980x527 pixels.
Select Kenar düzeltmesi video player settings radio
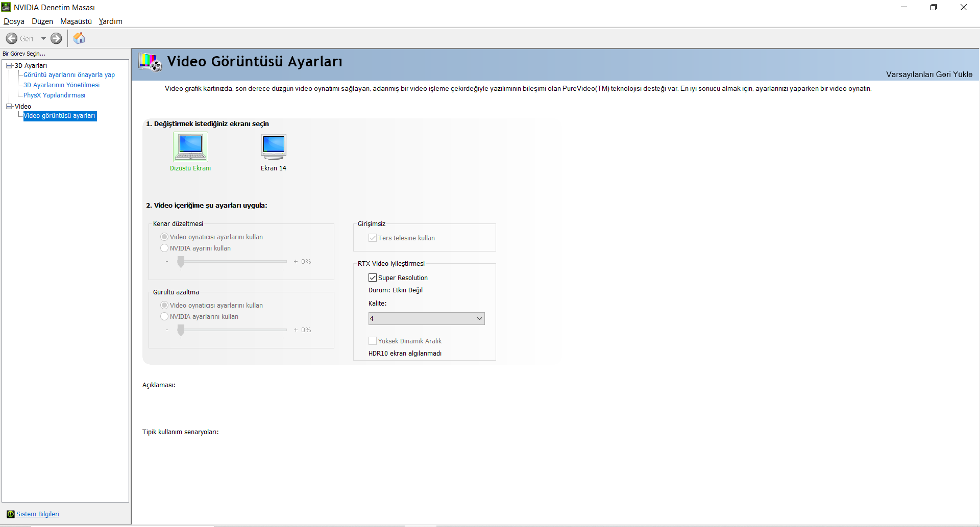164,237
